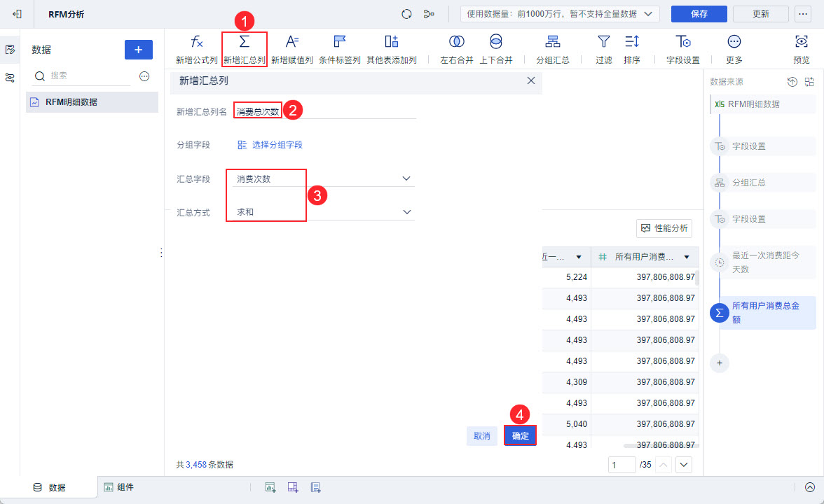Select the 最近一次消费距今天数 step
The image size is (824, 504).
click(763, 262)
